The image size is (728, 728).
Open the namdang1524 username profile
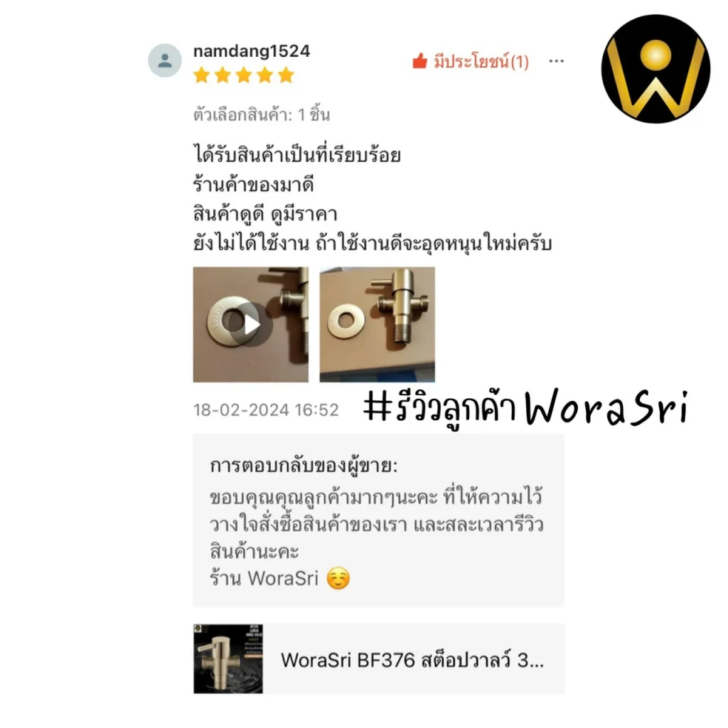click(x=252, y=51)
